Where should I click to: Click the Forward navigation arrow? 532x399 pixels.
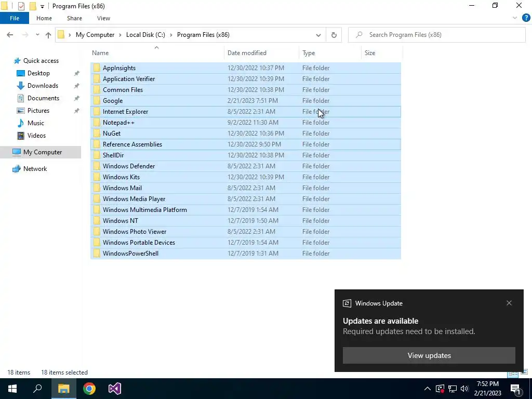(x=25, y=35)
